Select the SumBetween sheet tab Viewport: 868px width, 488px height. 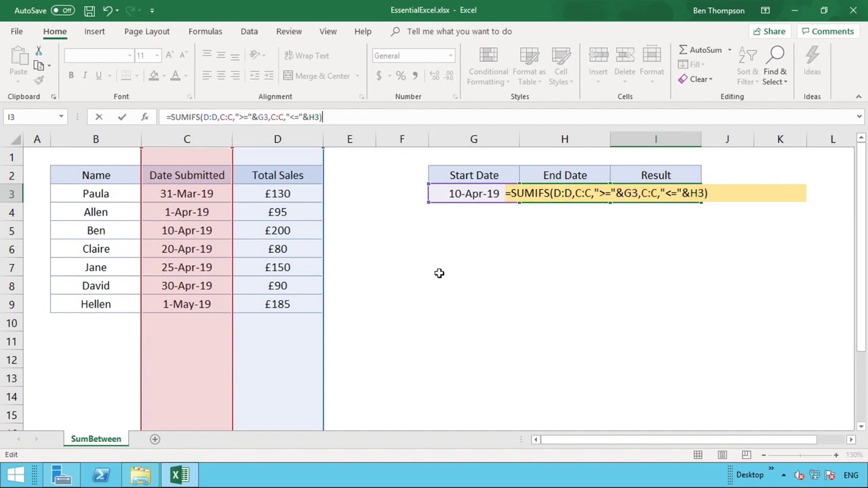tap(96, 439)
